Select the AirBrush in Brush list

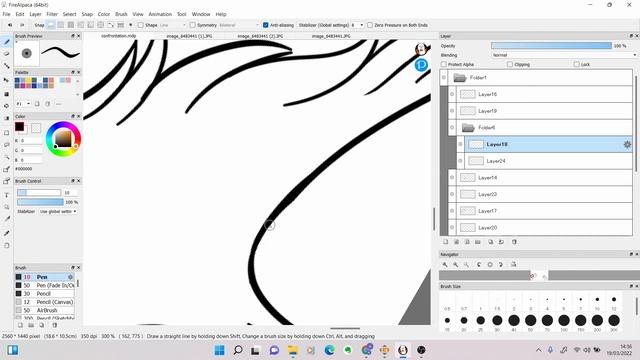coord(44,311)
